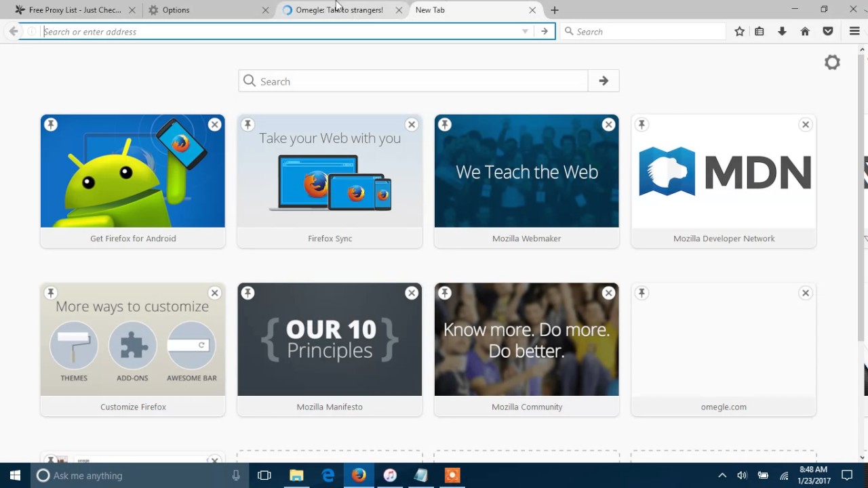Image resolution: width=868 pixels, height=488 pixels.
Task: Open the Know more Do more thumbnail
Action: tap(527, 340)
